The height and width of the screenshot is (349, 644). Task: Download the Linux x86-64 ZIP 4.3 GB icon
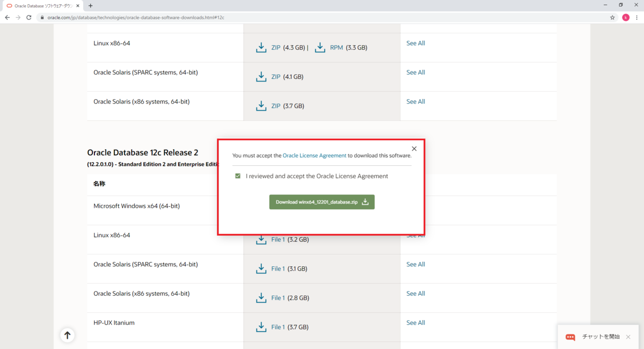pos(261,47)
